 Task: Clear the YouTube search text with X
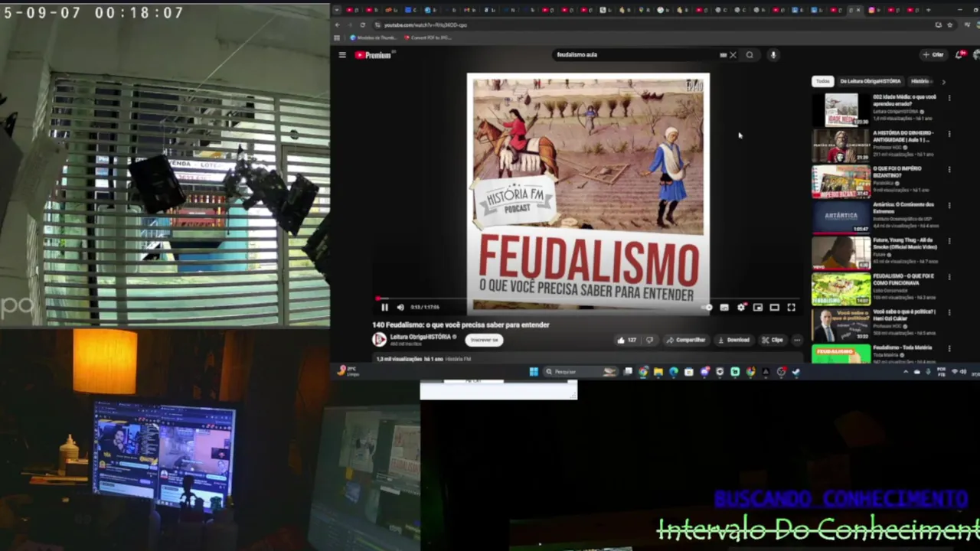point(733,55)
